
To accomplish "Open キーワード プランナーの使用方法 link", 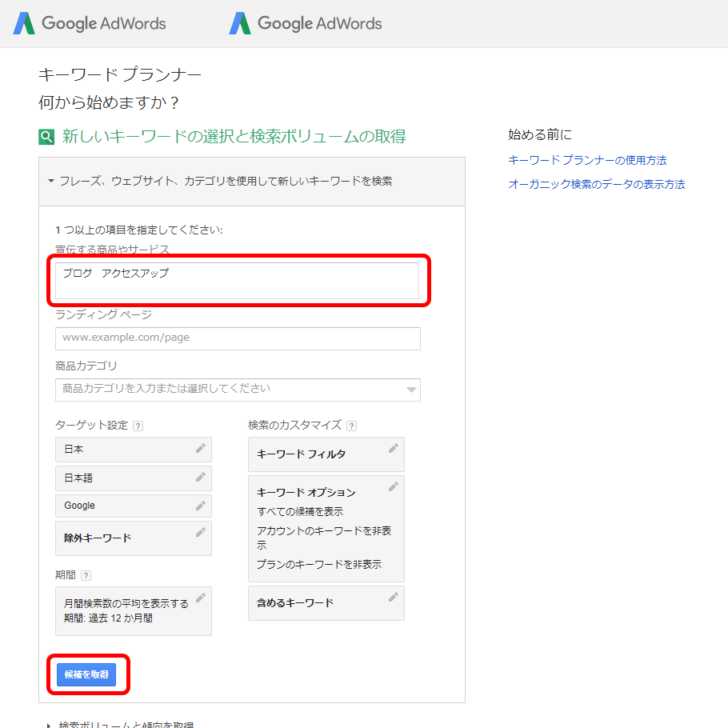I will 587,160.
